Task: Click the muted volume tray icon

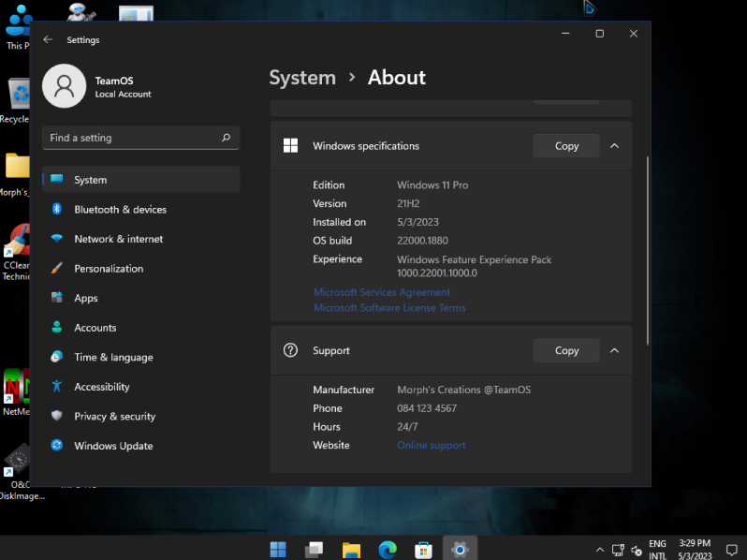Action: (x=636, y=551)
